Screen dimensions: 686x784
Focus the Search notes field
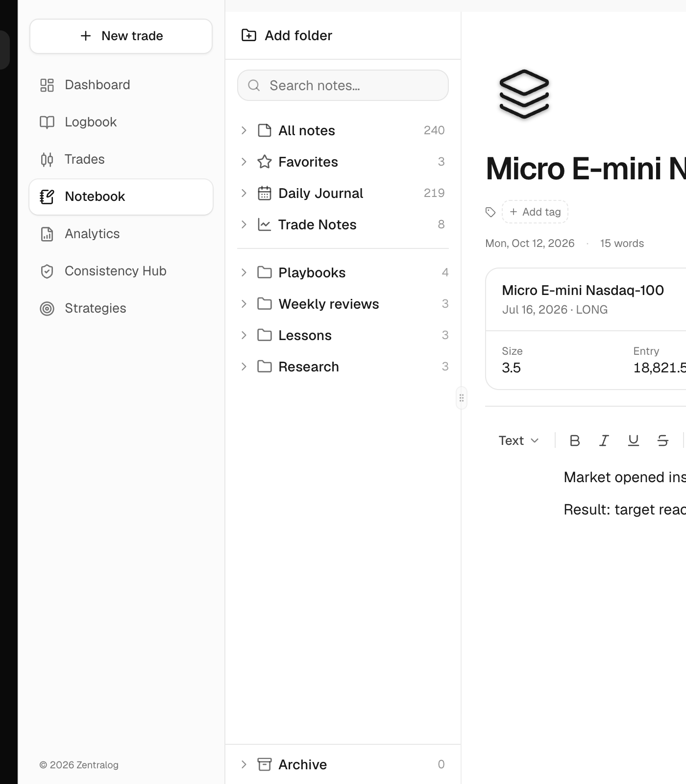(x=343, y=85)
